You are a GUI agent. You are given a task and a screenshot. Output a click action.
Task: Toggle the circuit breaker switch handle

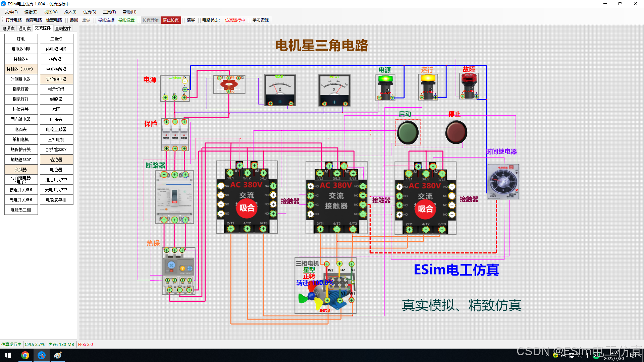pos(174,196)
